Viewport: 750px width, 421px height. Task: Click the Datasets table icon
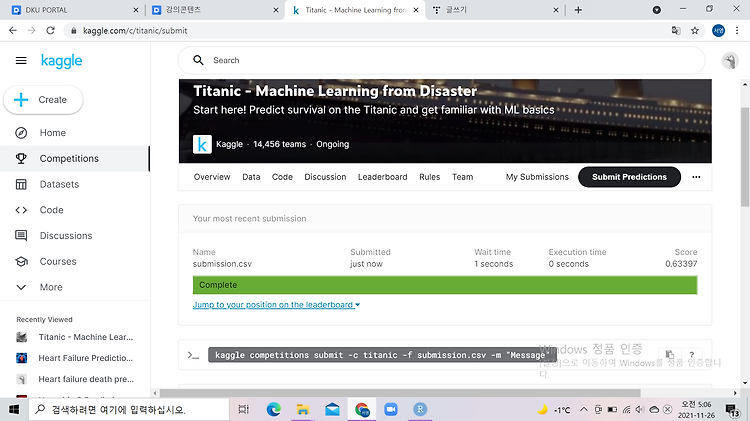pyautogui.click(x=21, y=184)
